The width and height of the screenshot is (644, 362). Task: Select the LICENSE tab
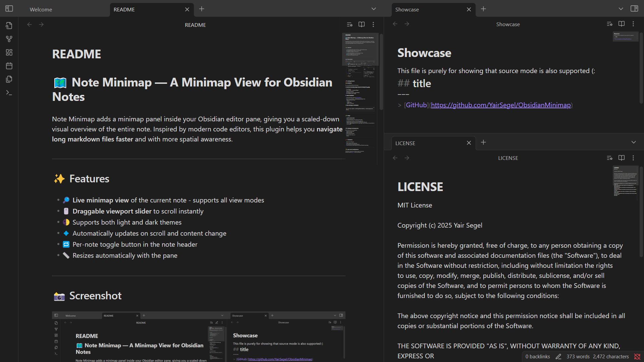[405, 143]
